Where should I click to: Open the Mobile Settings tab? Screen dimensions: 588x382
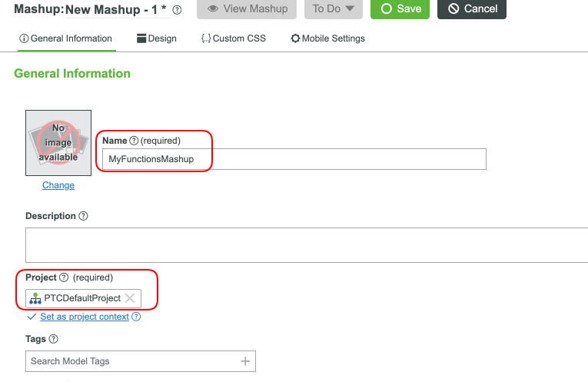[x=327, y=38]
